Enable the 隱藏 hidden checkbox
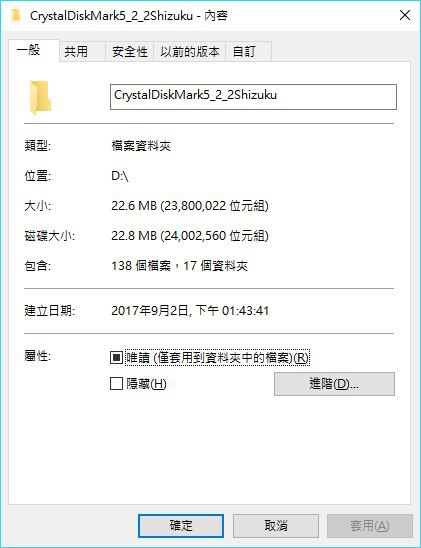421x548 pixels. click(x=116, y=383)
